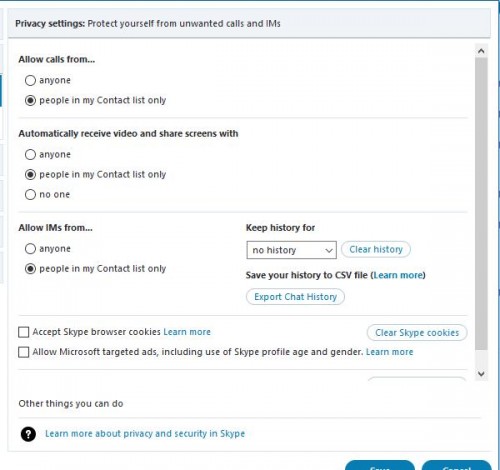Screen dimensions: 500x470
Task: Click the vertical scrollbar thumb
Action: point(481,203)
